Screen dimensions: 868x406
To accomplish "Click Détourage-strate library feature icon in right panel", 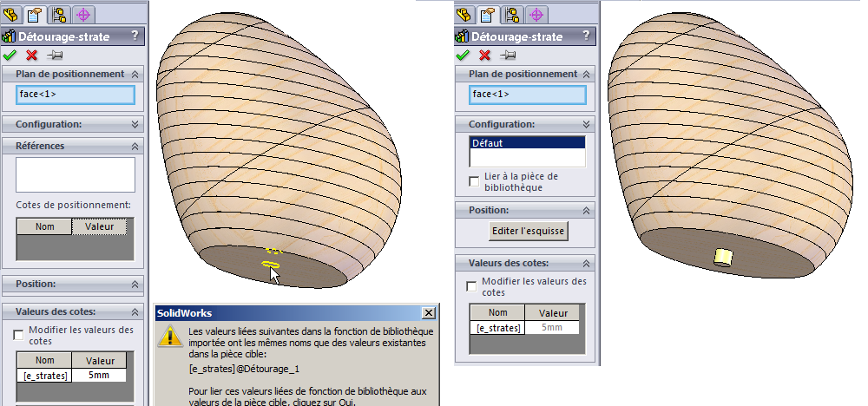I will tap(462, 36).
